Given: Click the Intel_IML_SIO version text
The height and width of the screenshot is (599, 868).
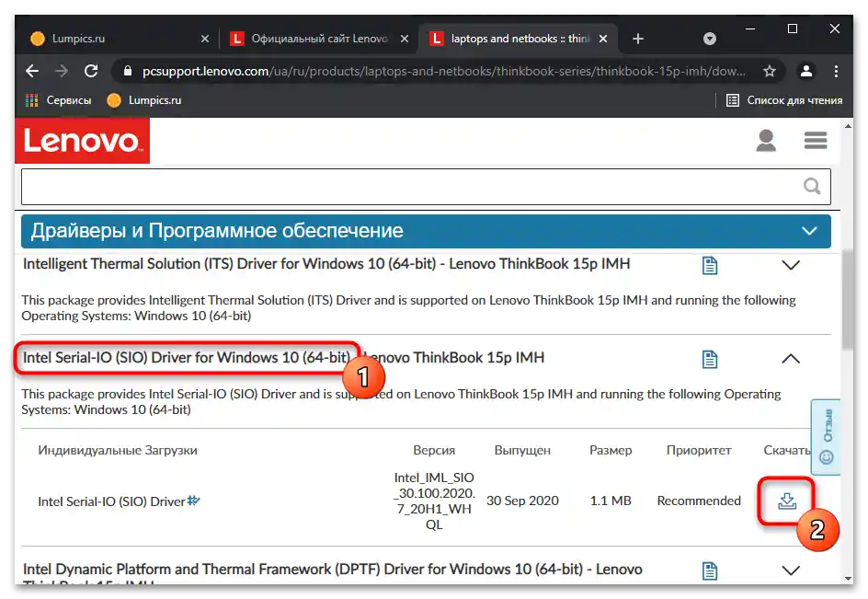Looking at the screenshot, I should [434, 501].
